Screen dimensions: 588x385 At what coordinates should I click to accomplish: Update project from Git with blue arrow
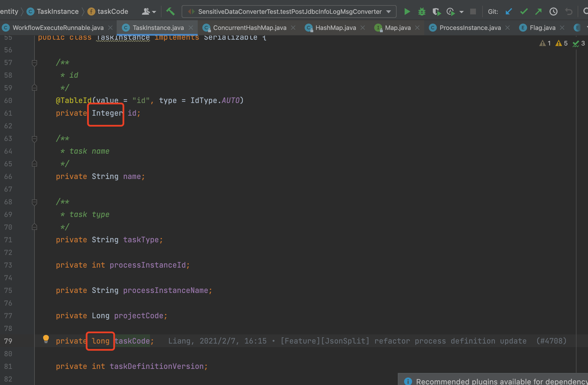click(x=509, y=12)
